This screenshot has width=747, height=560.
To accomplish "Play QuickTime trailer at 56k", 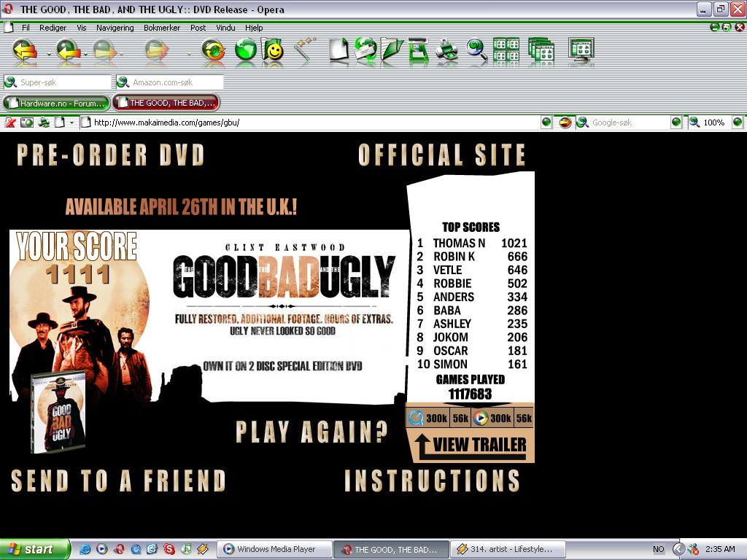I will 460,418.
